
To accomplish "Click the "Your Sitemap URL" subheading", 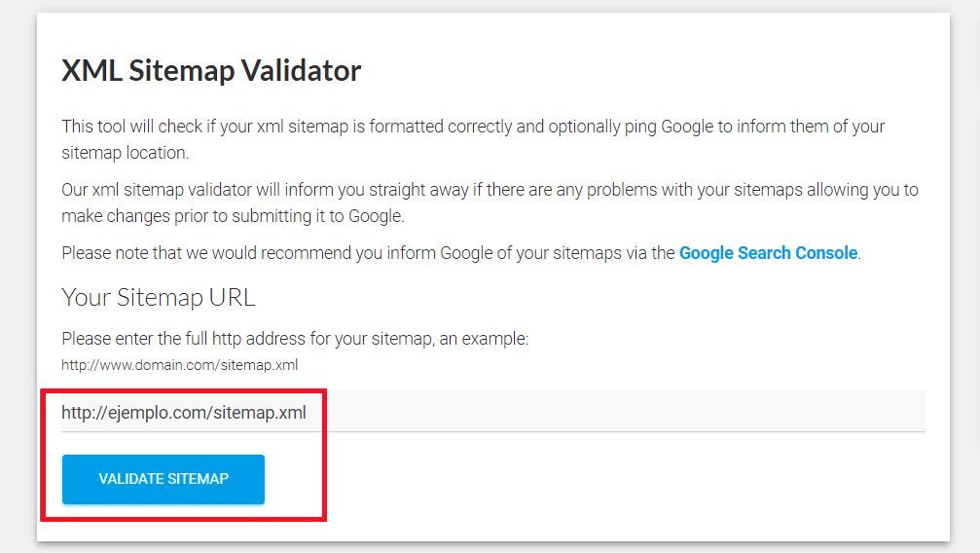I will (159, 298).
